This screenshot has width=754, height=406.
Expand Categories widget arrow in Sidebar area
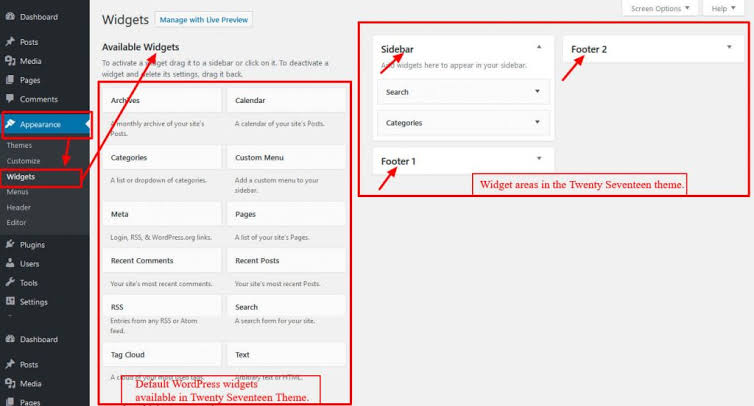click(538, 123)
